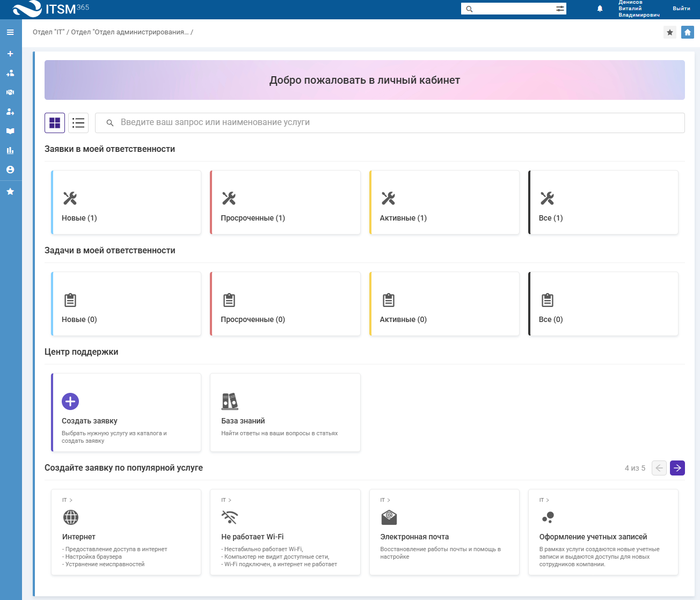Viewport: 700px width, 600px height.
Task: Click Создать заявку card
Action: 126,413
